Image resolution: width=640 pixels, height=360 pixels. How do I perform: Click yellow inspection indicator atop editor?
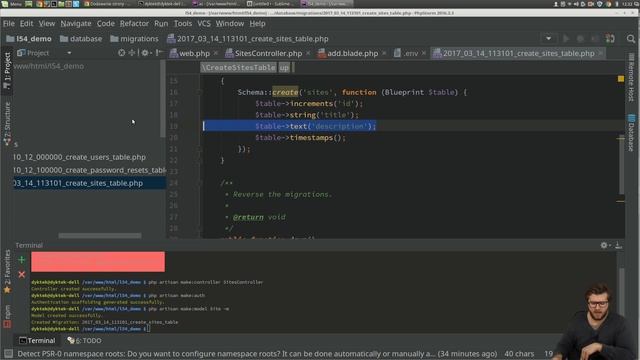(x=620, y=78)
